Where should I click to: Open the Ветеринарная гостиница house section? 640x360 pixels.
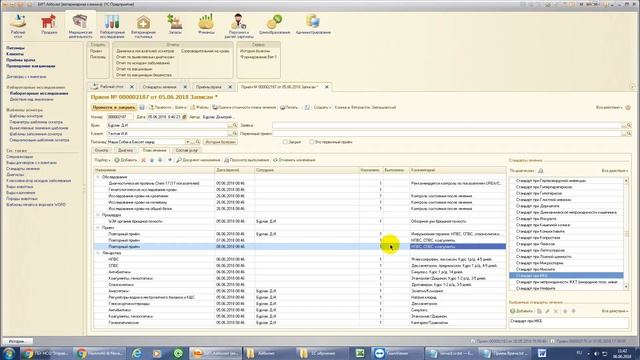click(x=143, y=25)
